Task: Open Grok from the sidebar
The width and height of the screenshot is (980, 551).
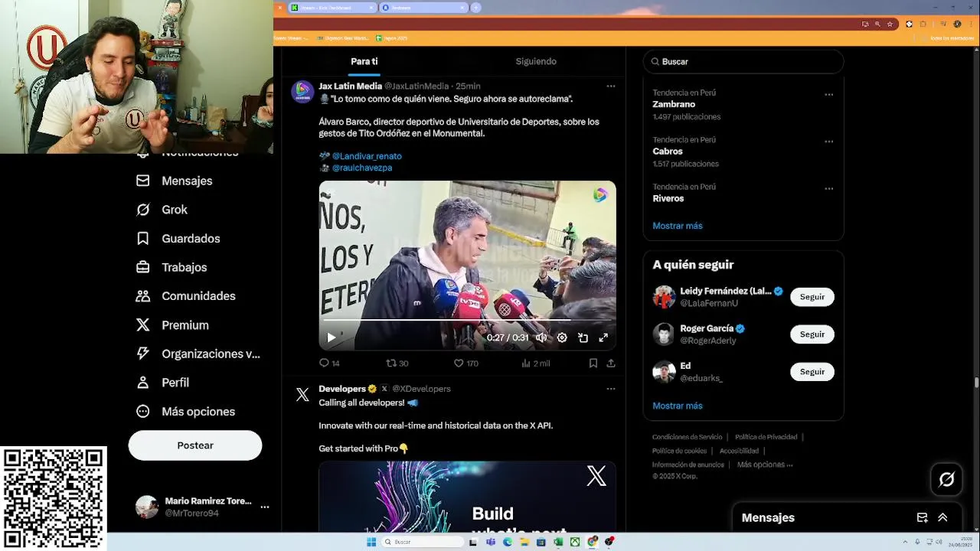Action: pyautogui.click(x=162, y=210)
